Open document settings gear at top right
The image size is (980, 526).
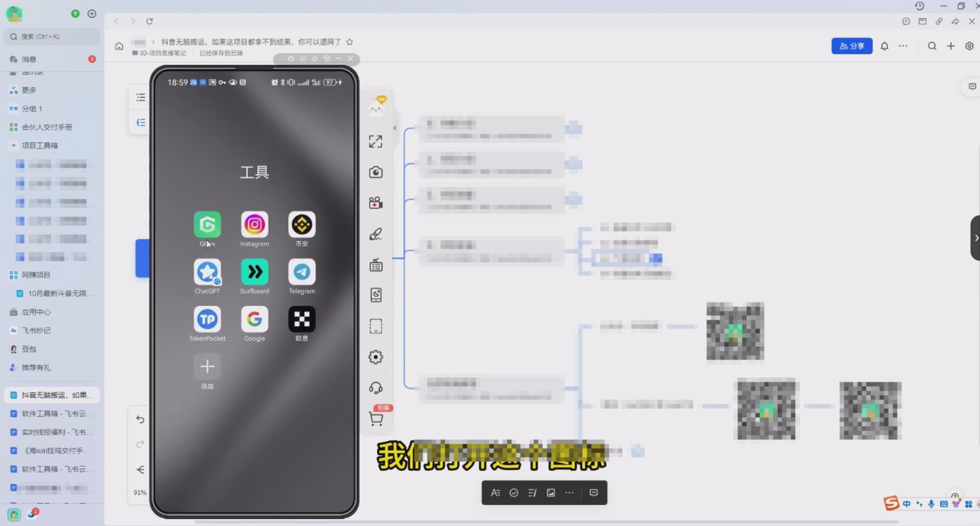969,46
